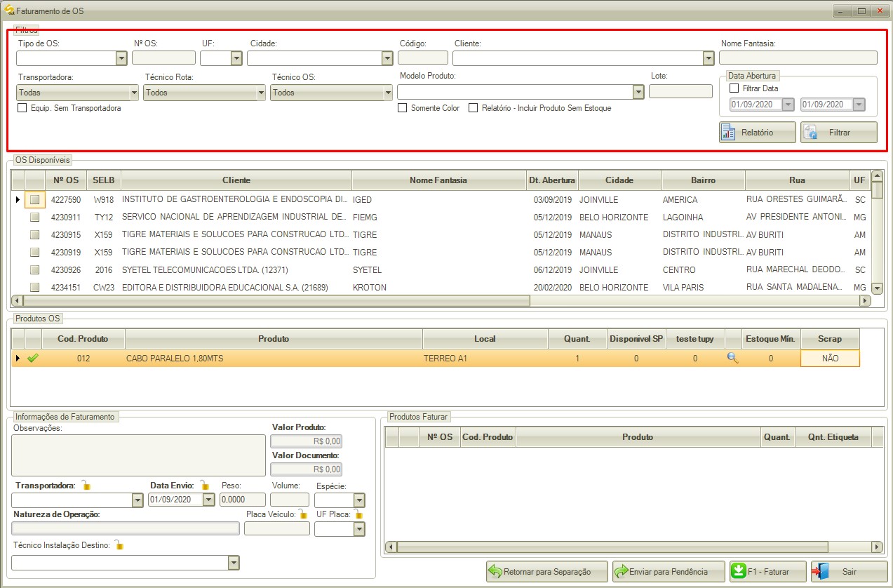Open the Técnico Rota dropdown

coord(261,92)
